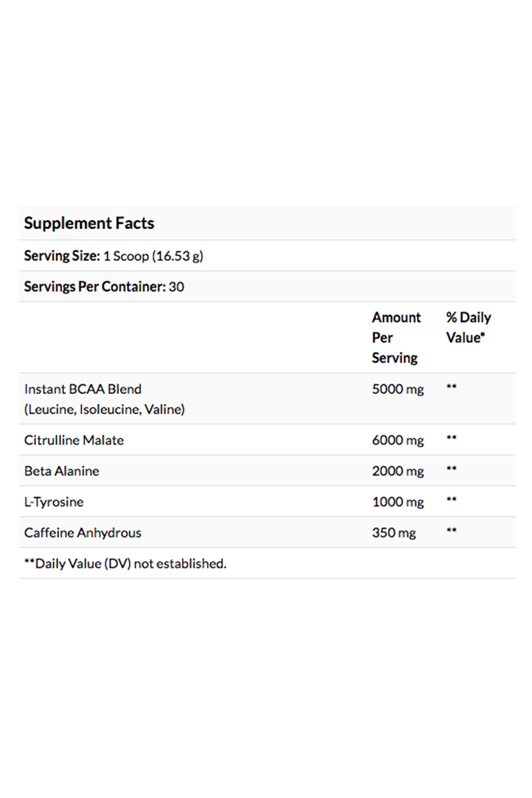This screenshot has width=532, height=798.
Task: Select the Instant BCAA Blend ingredient
Action: 83,389
